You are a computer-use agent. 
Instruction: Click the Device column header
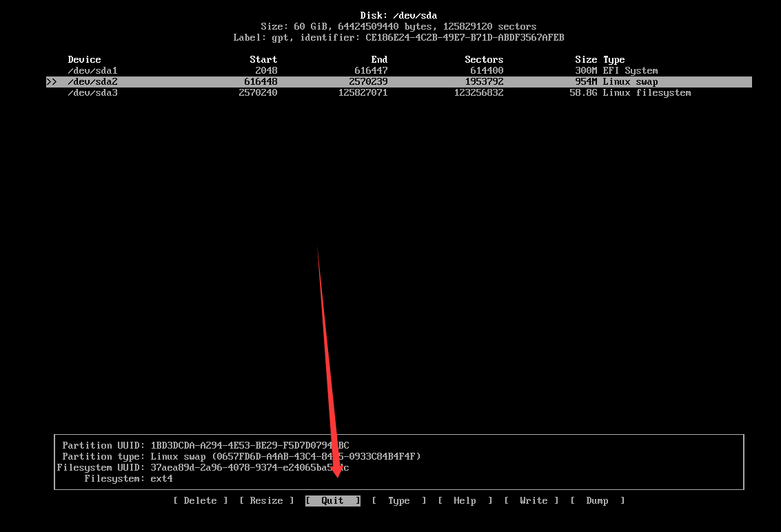(84, 60)
